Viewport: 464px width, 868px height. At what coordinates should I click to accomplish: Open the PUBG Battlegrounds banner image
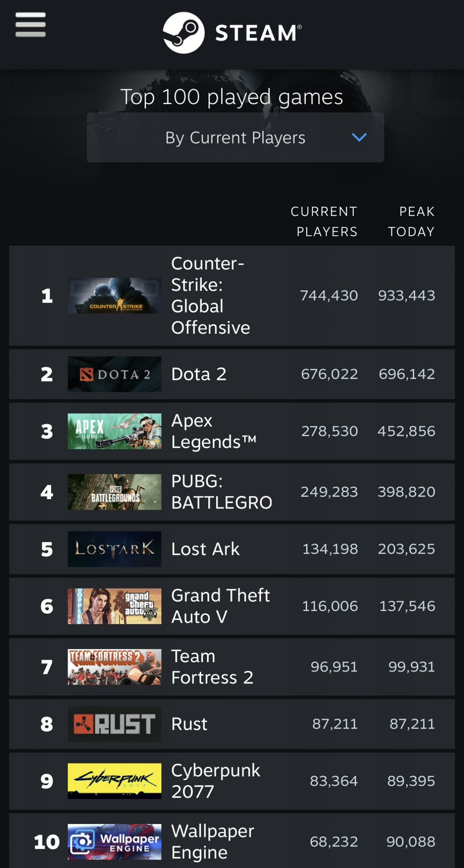pyautogui.click(x=115, y=492)
